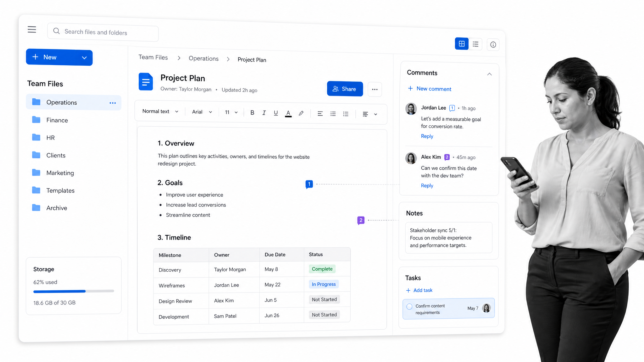Open the hamburger navigation menu
644x362 pixels.
pos(32,30)
